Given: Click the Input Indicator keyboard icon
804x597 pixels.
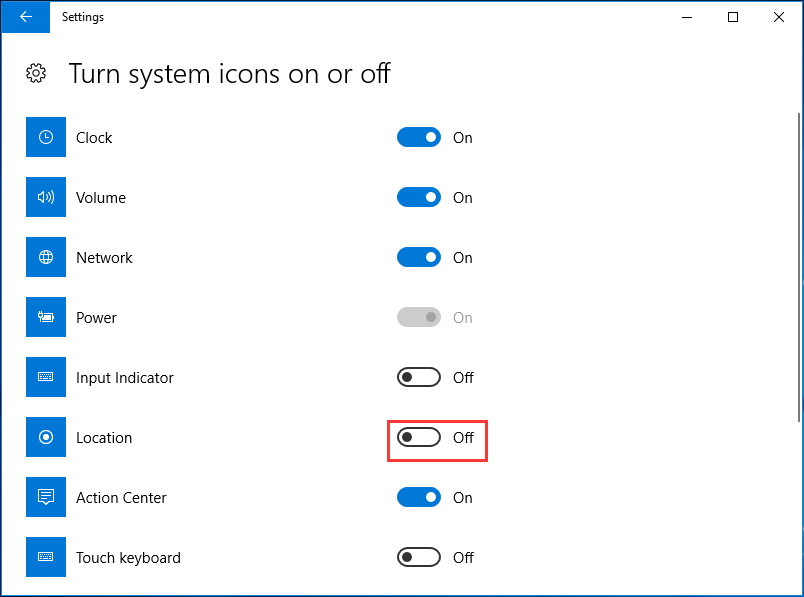Looking at the screenshot, I should click(45, 377).
